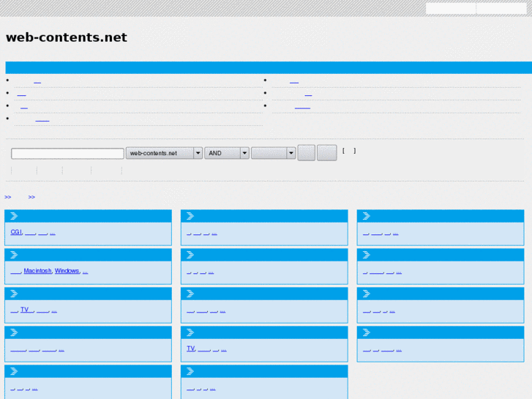The width and height of the screenshot is (532, 399).
Task: Follow the '...' more link in the CGI row
Action: (x=53, y=234)
